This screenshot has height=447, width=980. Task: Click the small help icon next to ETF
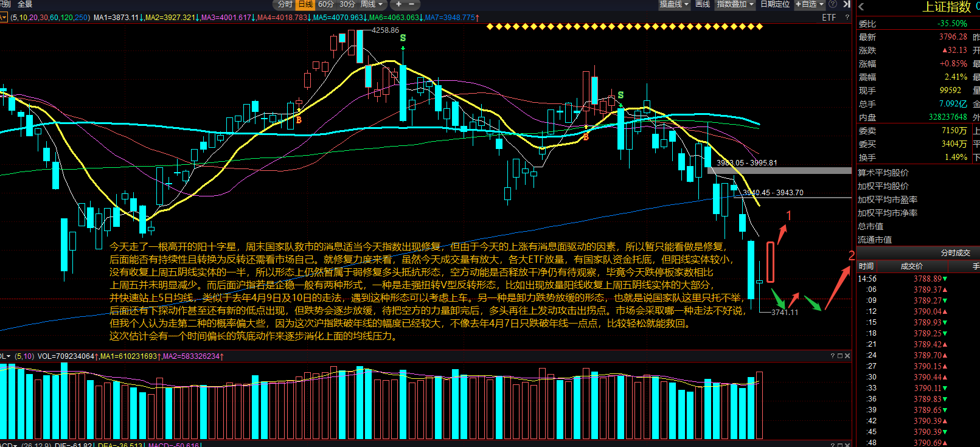[x=847, y=18]
